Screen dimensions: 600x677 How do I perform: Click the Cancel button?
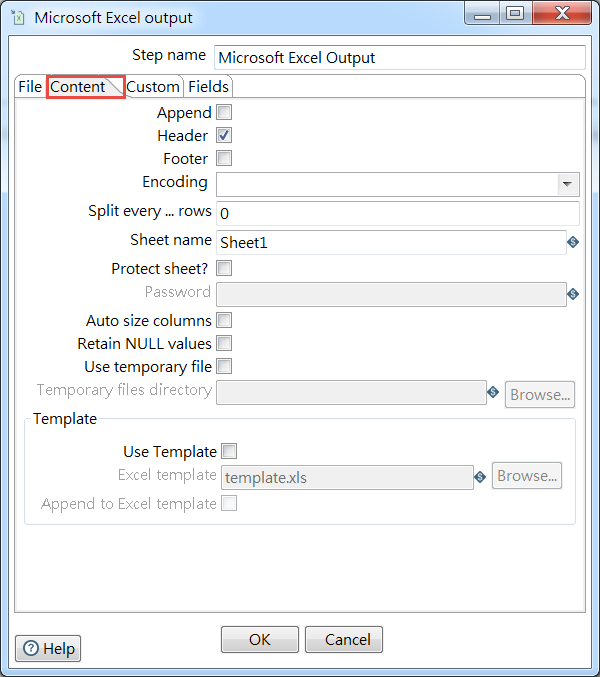click(x=344, y=639)
